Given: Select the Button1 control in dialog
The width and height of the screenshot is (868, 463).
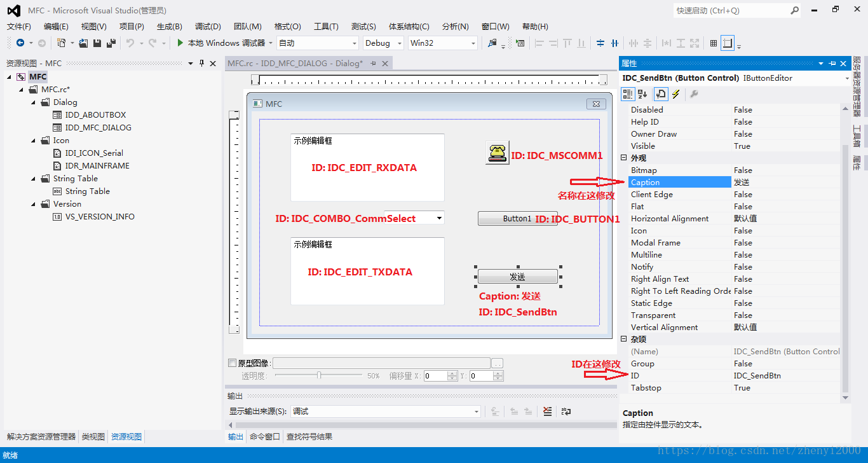Looking at the screenshot, I should pyautogui.click(x=517, y=218).
